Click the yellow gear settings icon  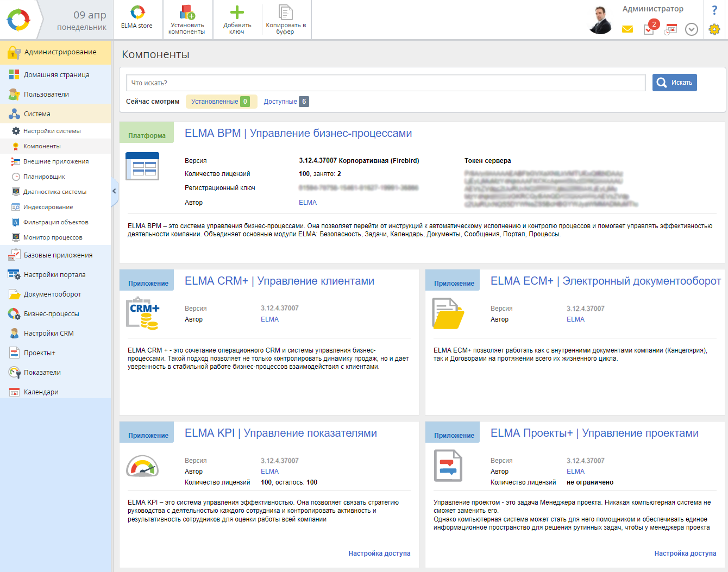[x=714, y=29]
